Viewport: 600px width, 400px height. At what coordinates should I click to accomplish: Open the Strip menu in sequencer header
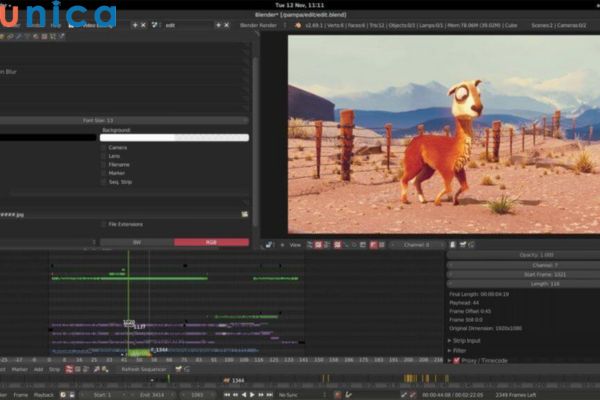(54, 369)
